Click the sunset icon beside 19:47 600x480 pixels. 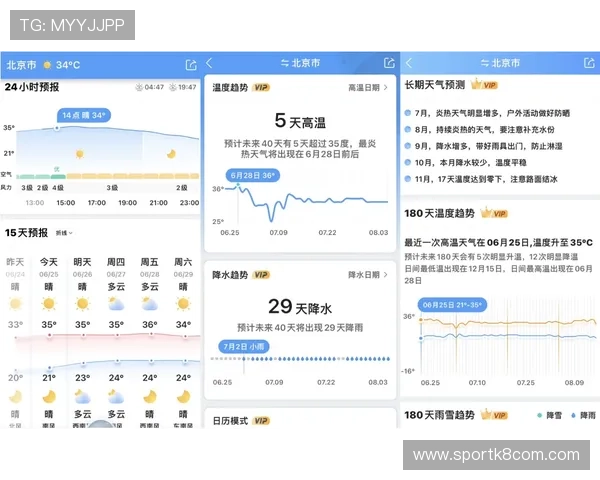point(173,87)
